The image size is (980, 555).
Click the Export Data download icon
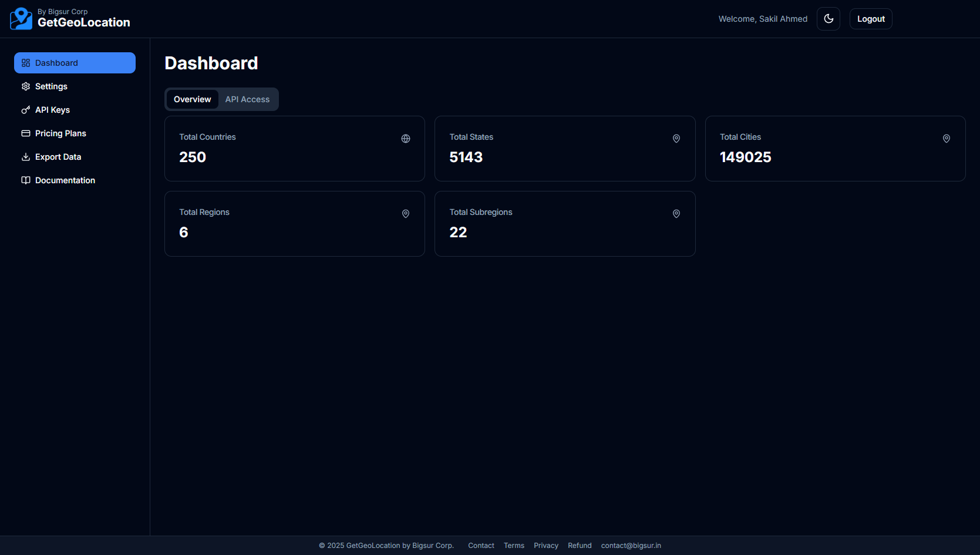tap(26, 157)
